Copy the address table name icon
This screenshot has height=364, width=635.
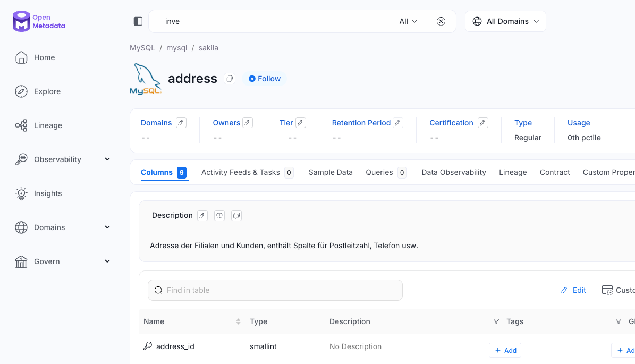(230, 79)
